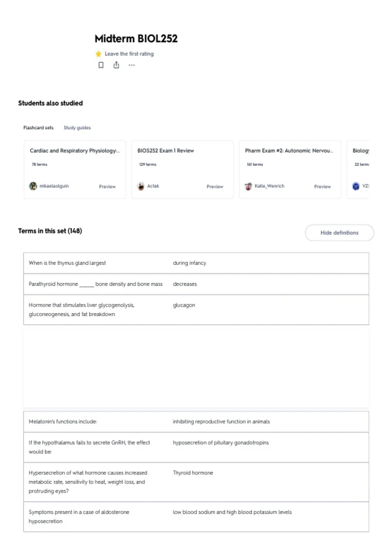Preview the Pharm Exam #2 set
The width and height of the screenshot is (392, 556).
pyautogui.click(x=322, y=186)
